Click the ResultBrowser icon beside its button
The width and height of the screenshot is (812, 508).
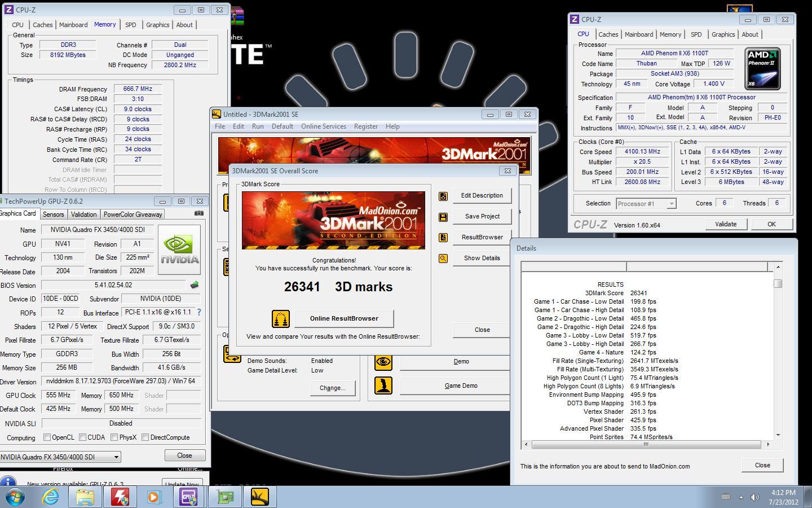pos(443,238)
